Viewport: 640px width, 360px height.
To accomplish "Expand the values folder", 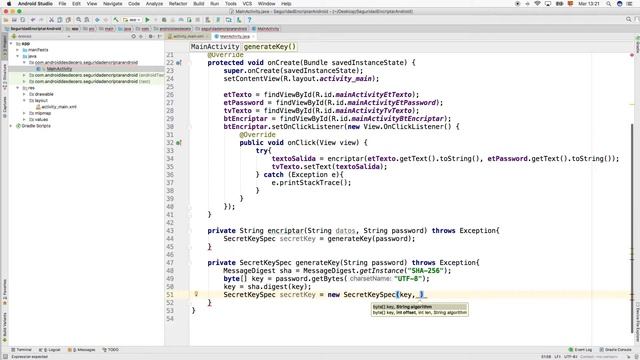I will coord(24,120).
